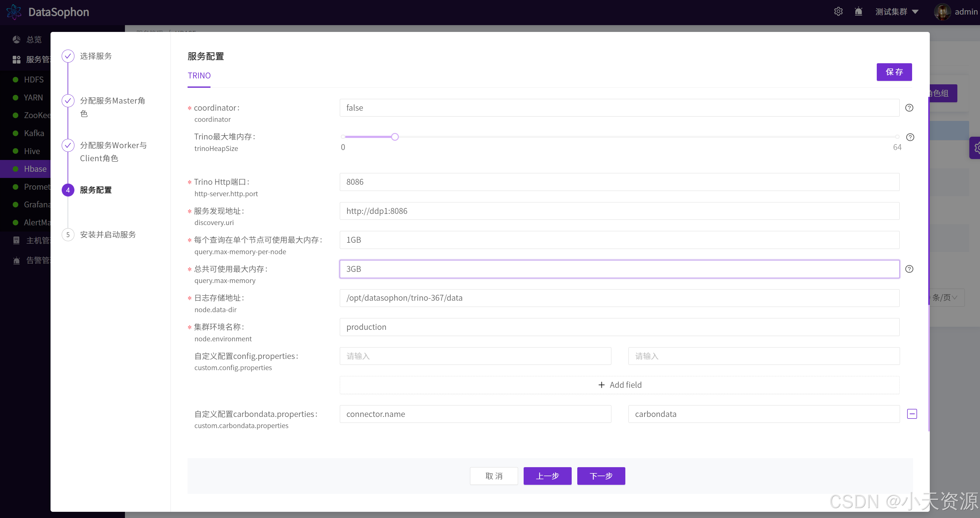Click the query.max-memory 3GB input field
This screenshot has width=980, height=518.
(619, 269)
